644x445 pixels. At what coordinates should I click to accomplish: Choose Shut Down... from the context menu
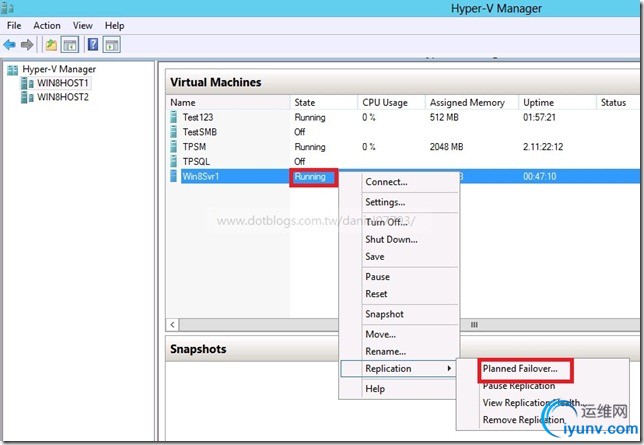click(x=398, y=240)
